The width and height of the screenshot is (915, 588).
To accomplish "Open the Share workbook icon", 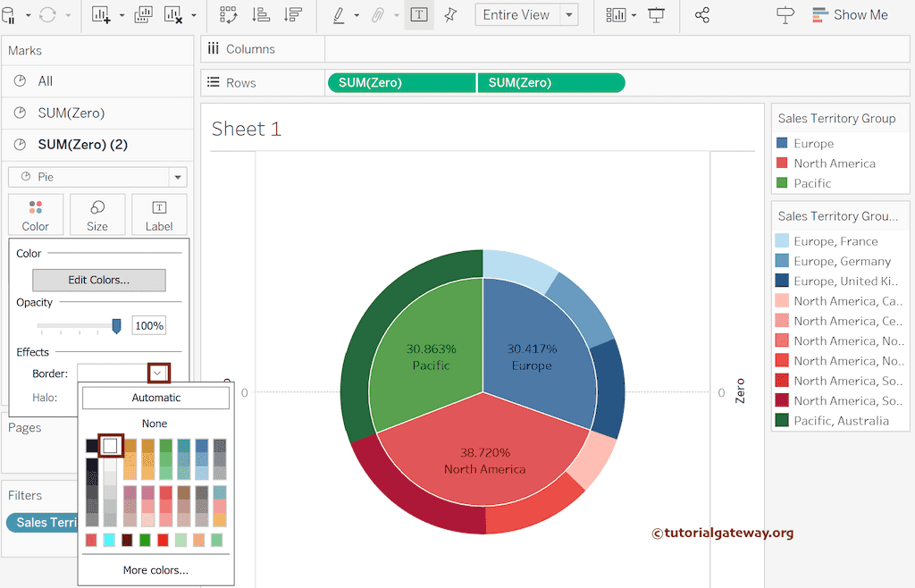I will pos(702,15).
